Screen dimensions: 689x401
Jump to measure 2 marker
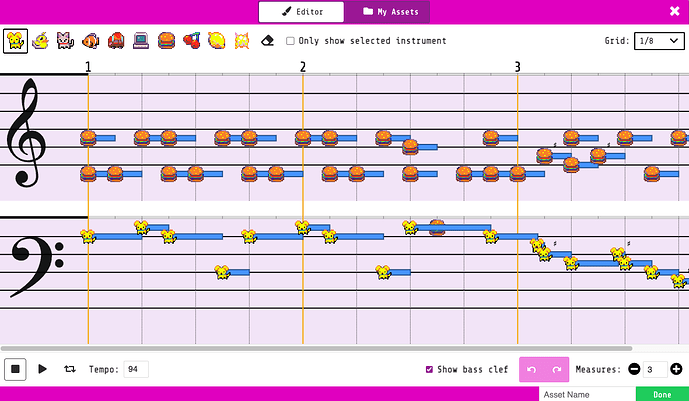click(x=303, y=67)
